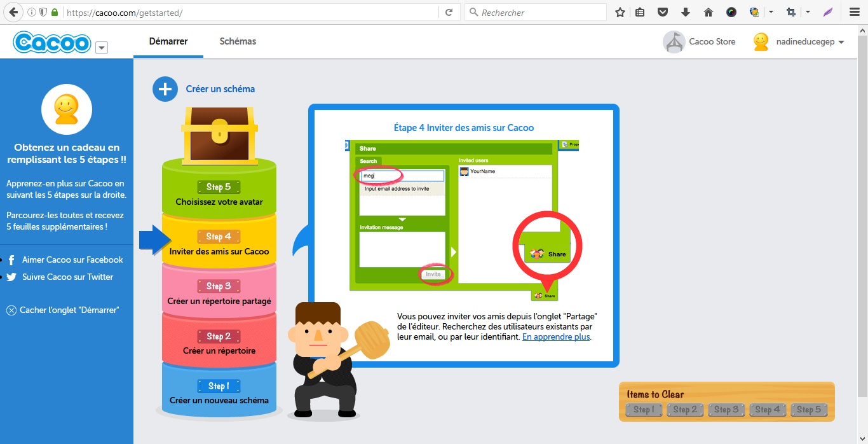Click the En apprendre plus link

556,337
